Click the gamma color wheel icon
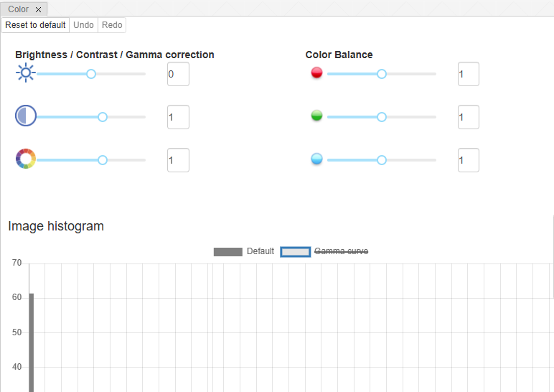Screen dimensions: 554x392 26,159
